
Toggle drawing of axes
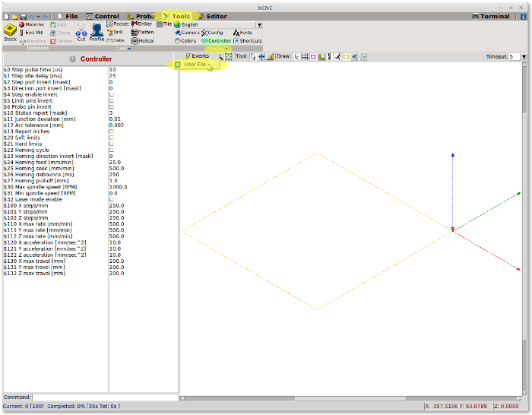(x=296, y=57)
